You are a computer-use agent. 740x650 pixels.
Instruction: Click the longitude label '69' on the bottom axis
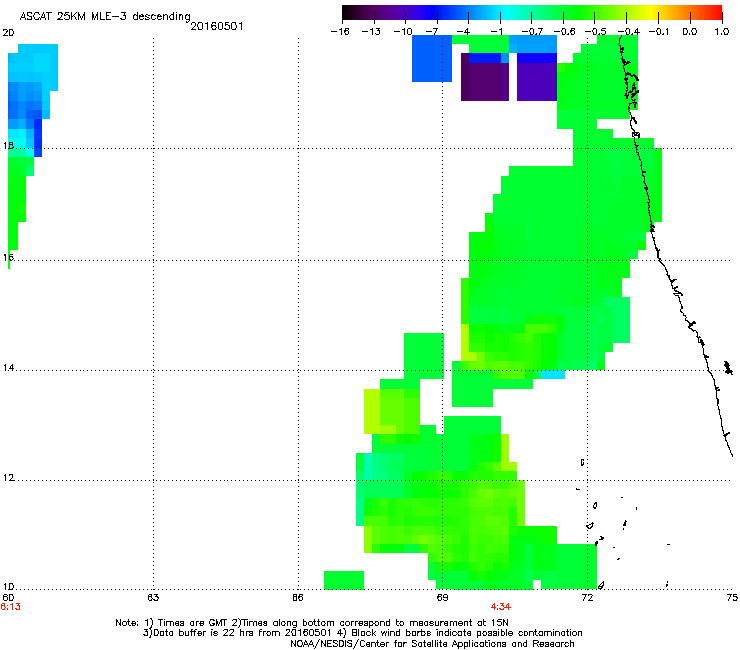pos(442,598)
